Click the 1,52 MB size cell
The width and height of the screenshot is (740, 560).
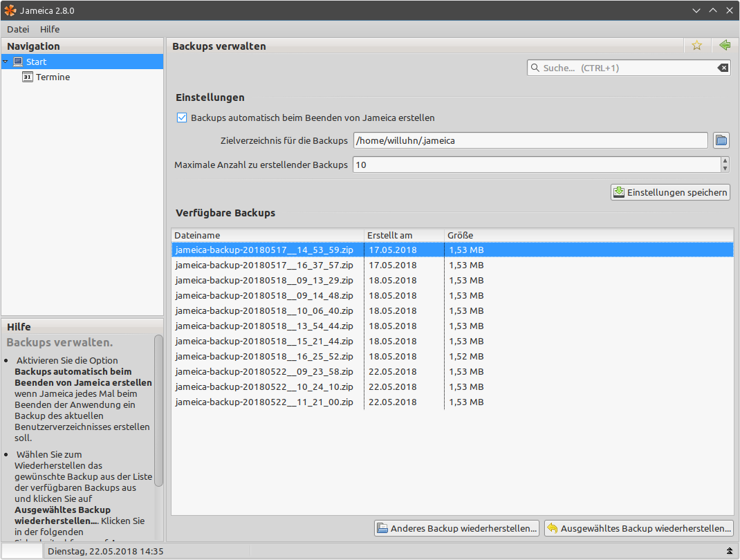[x=466, y=356]
